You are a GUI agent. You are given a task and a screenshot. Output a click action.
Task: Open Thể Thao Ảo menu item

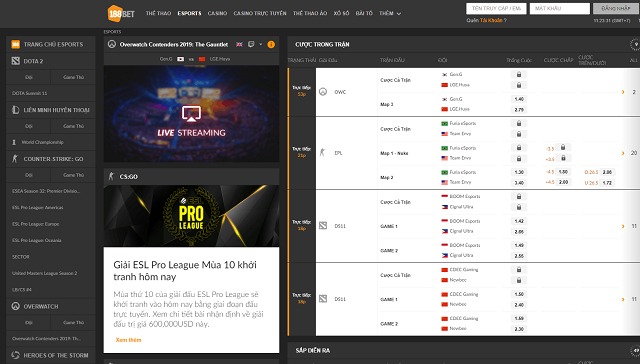point(310,13)
